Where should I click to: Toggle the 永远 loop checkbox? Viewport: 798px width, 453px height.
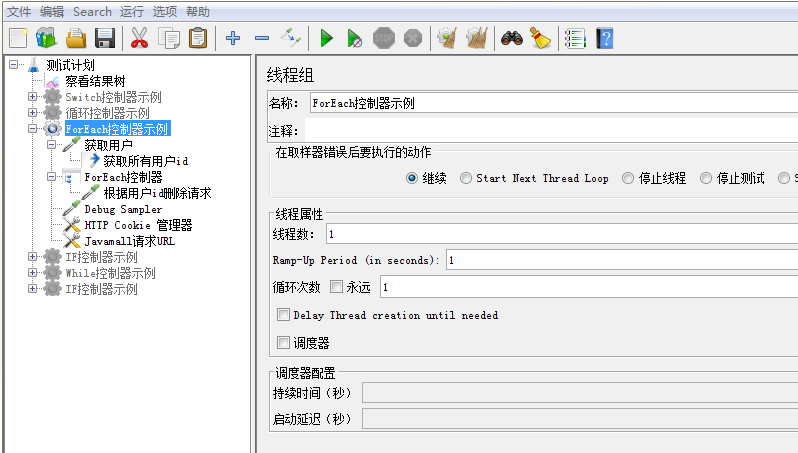pos(336,287)
